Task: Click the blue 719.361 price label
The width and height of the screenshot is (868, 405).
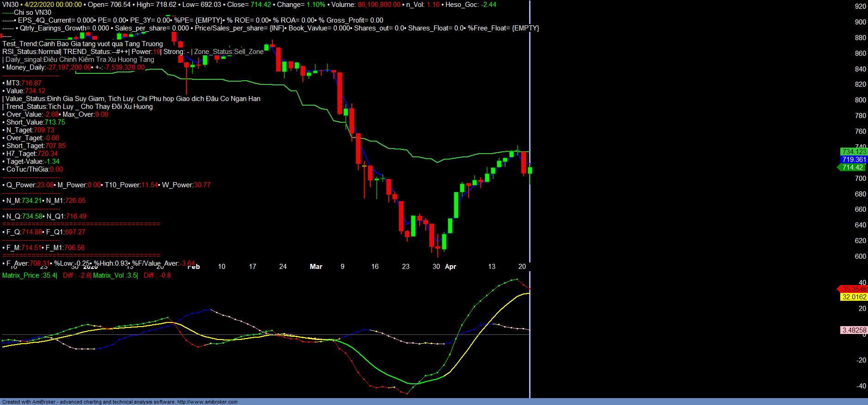Action: click(854, 160)
